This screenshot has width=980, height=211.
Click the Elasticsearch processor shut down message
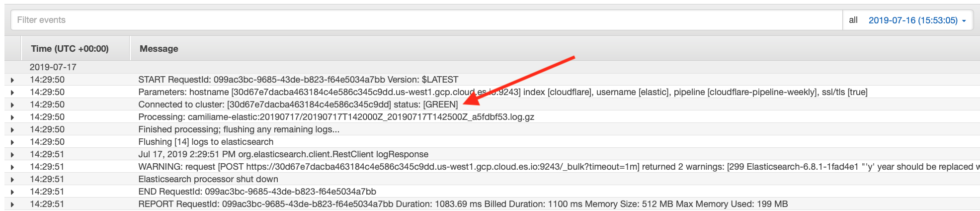tap(208, 179)
